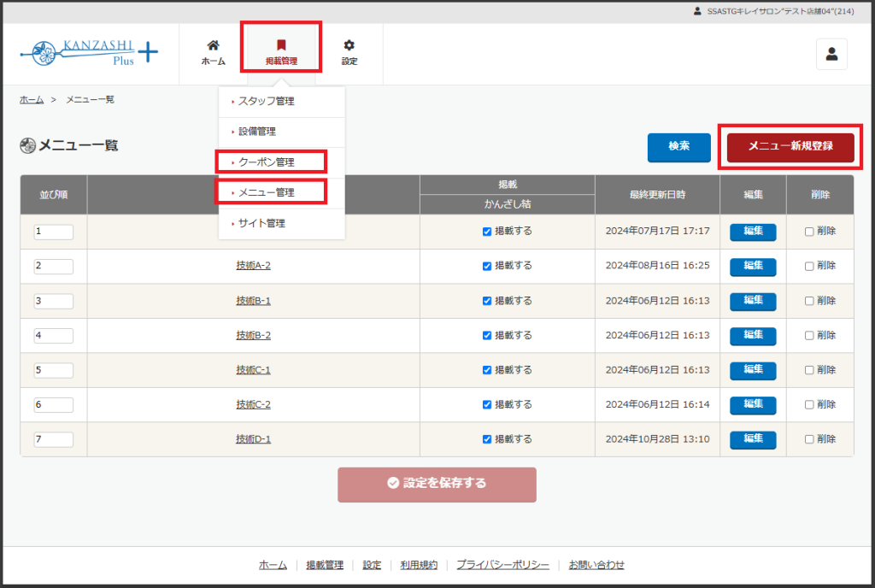Viewport: 875px width, 588px height.
Task: Select 設備管理 from the dropdown
Action: (x=256, y=132)
